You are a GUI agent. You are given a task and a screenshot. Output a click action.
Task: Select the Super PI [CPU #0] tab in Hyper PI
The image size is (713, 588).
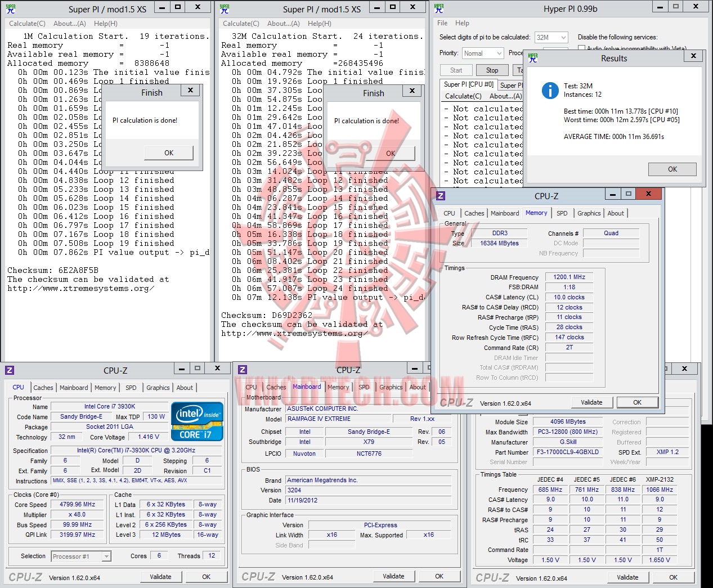click(468, 84)
